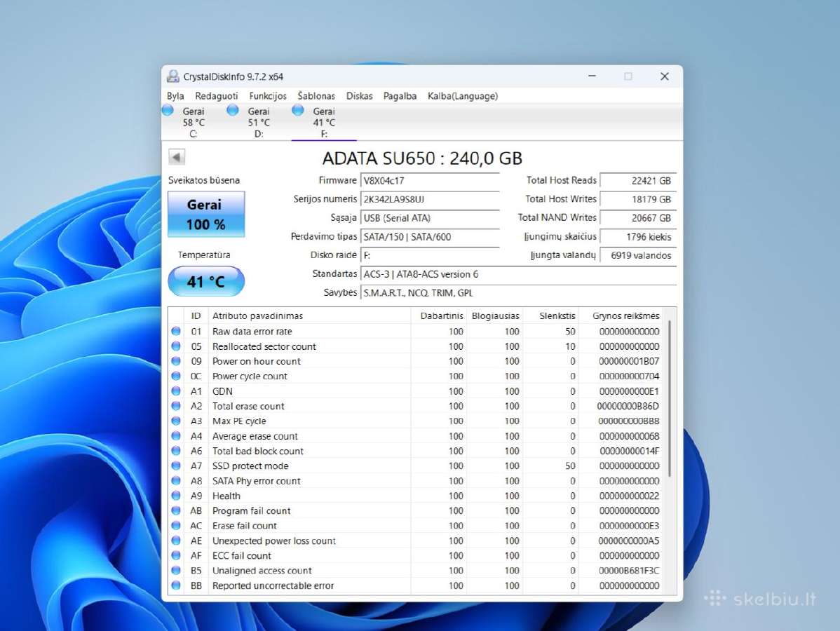
Task: Click the raw value 000000001B07
Action: 629,362
